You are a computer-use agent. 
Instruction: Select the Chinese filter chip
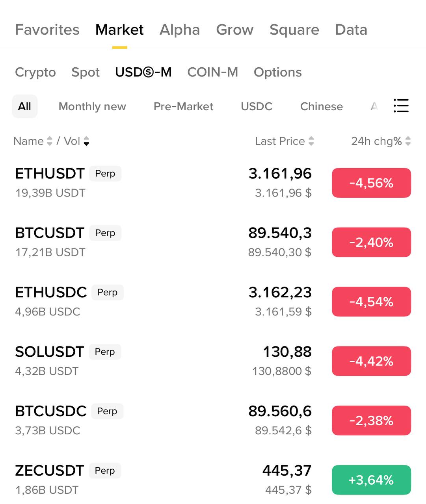click(322, 106)
